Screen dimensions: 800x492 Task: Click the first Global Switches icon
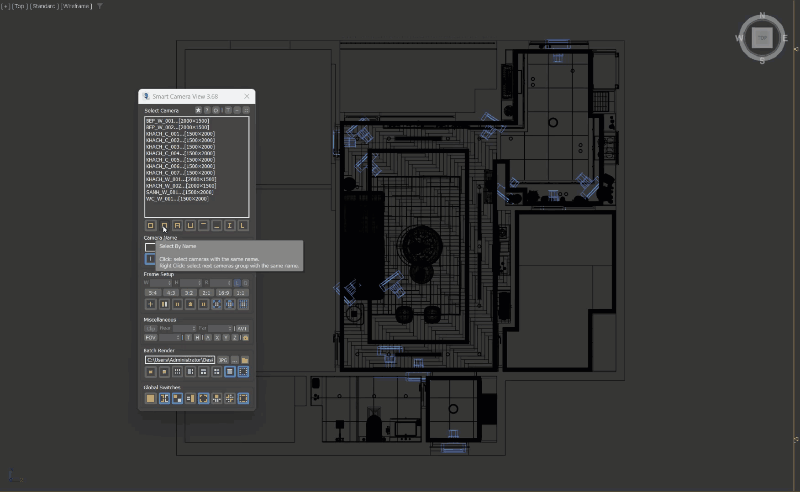pos(151,398)
